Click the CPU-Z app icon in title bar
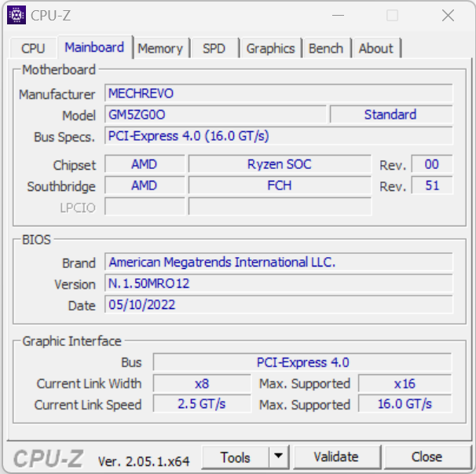 16,15
